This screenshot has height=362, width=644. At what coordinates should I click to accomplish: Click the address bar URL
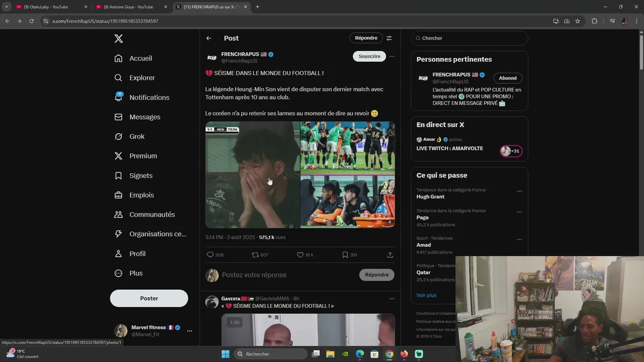tap(105, 21)
